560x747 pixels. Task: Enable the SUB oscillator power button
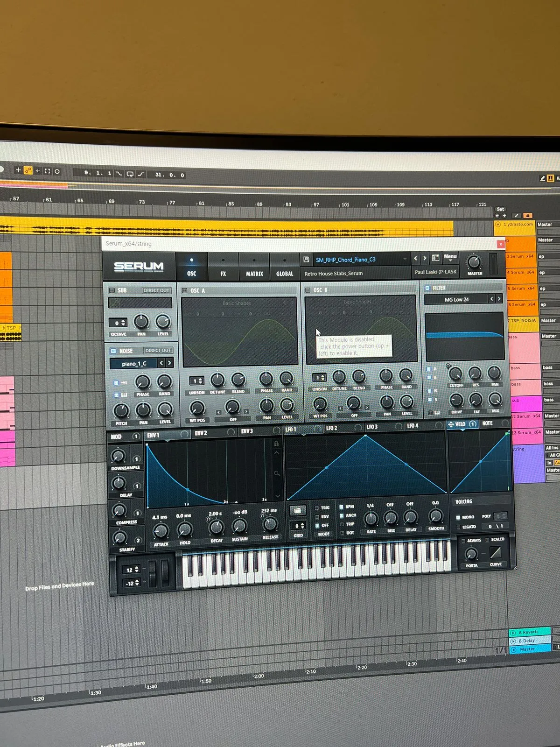[x=112, y=290]
